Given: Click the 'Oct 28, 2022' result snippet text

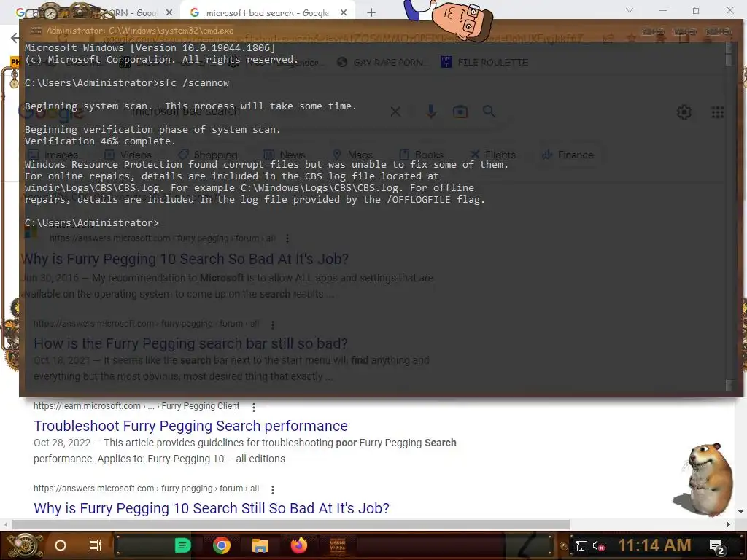Looking at the screenshot, I should click(x=245, y=451).
